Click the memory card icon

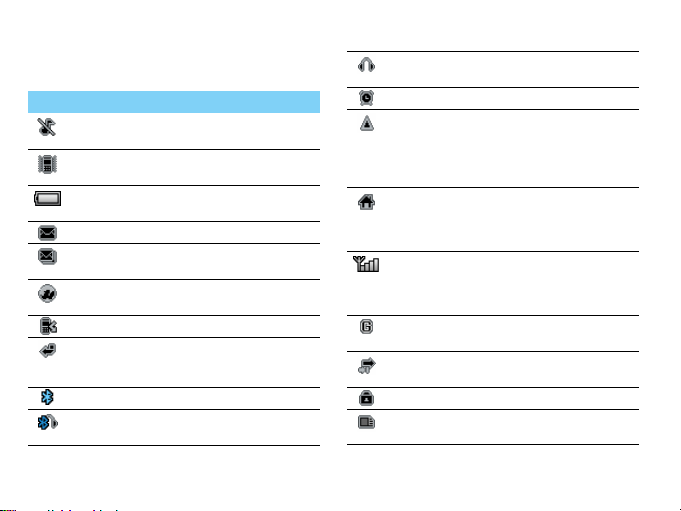click(366, 422)
